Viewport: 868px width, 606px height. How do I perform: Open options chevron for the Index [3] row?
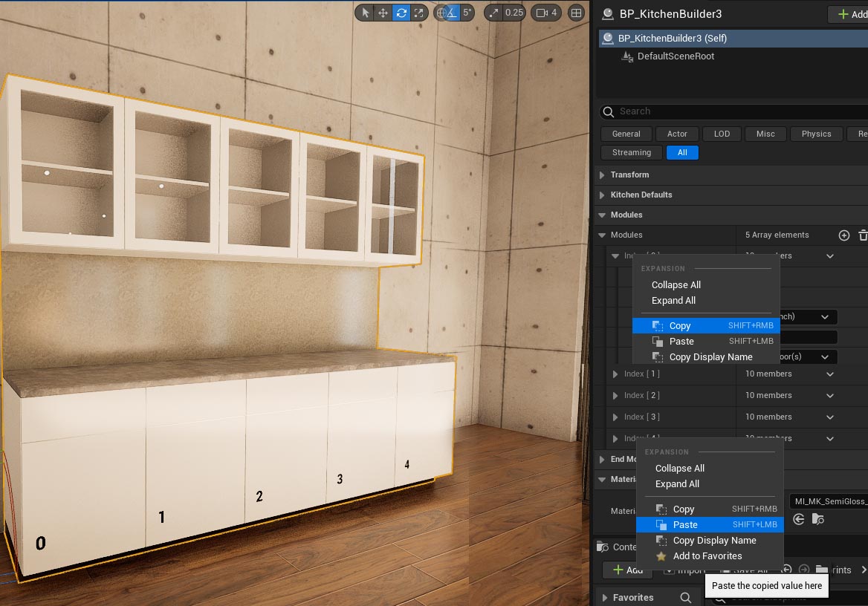[x=830, y=417]
